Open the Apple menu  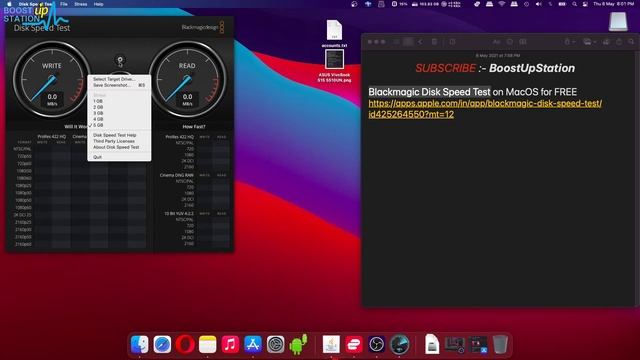[9, 4]
